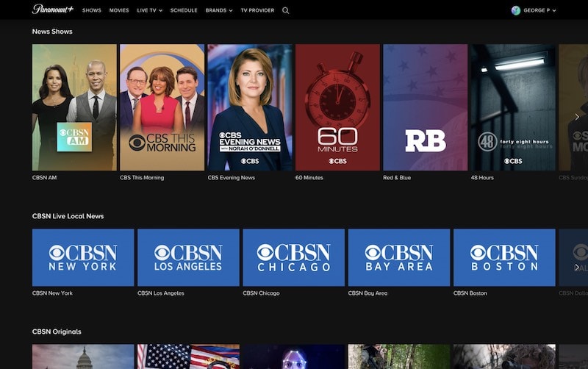Viewport: 588px width, 369px height.
Task: Open the CBSN AM show thumbnail
Action: pyautogui.click(x=74, y=107)
